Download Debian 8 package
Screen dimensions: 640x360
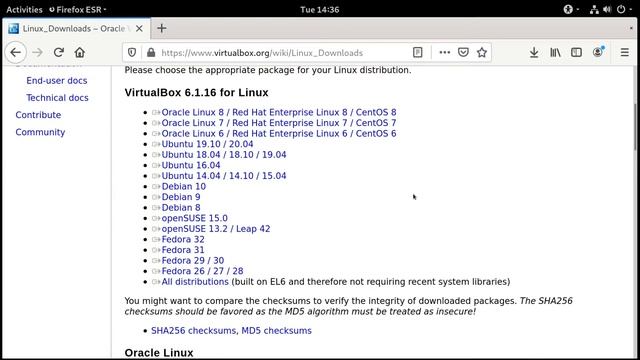tap(181, 208)
